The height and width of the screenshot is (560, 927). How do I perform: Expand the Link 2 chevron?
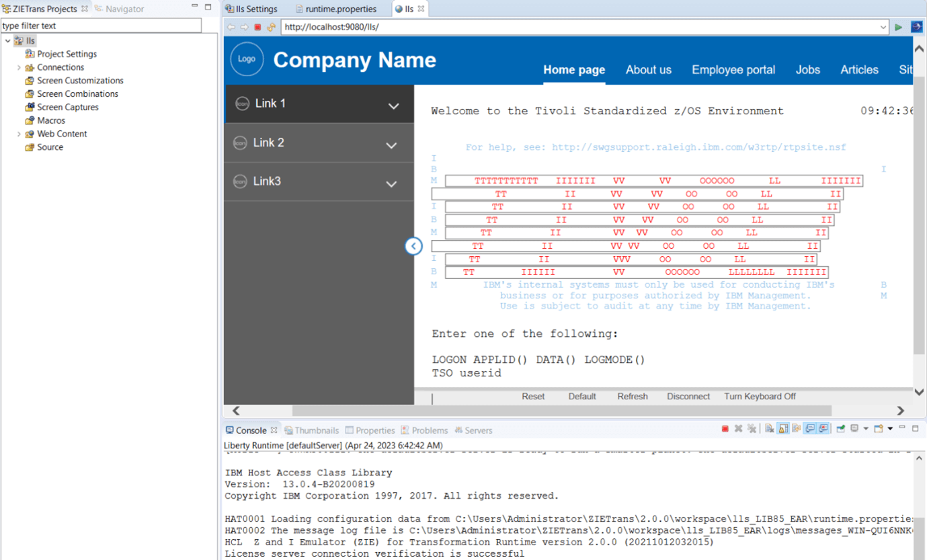click(391, 145)
